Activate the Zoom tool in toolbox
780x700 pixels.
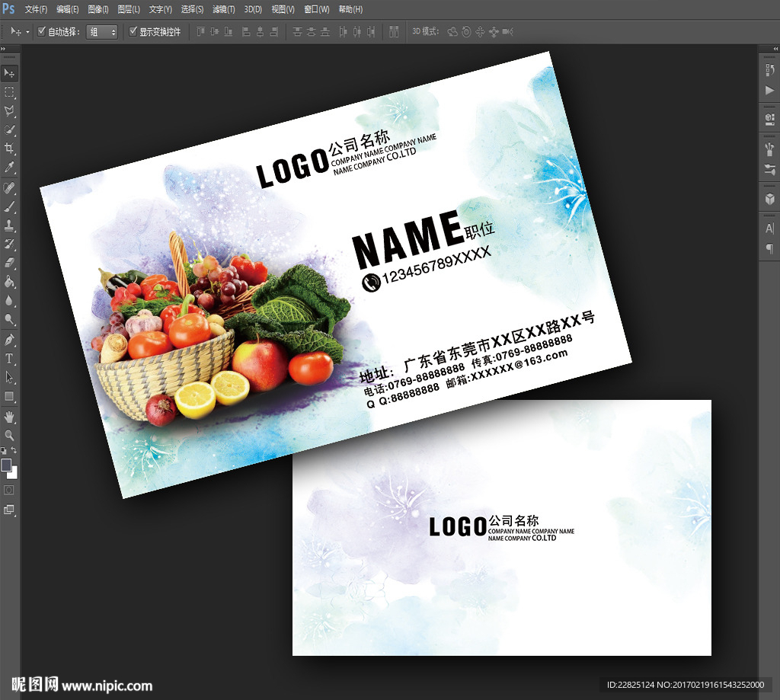click(x=9, y=435)
